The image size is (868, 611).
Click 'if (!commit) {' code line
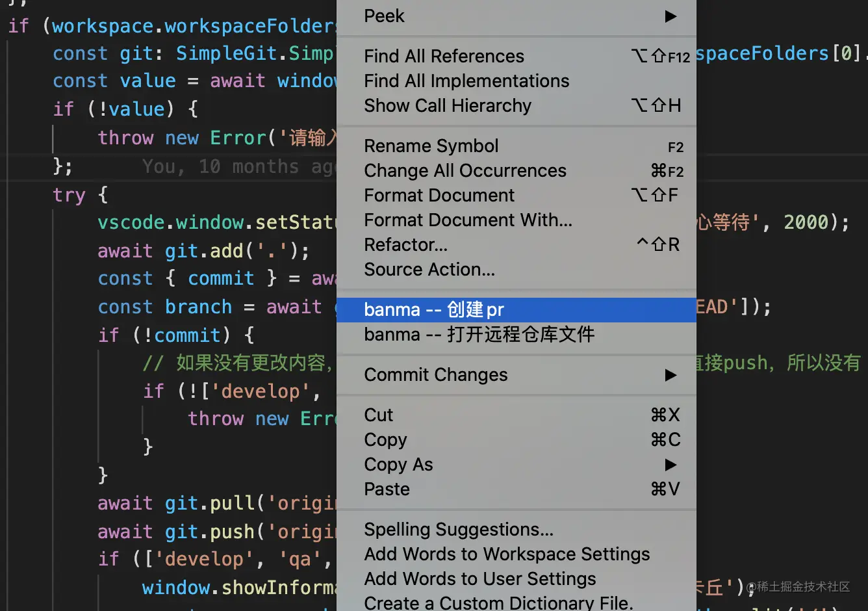176,335
